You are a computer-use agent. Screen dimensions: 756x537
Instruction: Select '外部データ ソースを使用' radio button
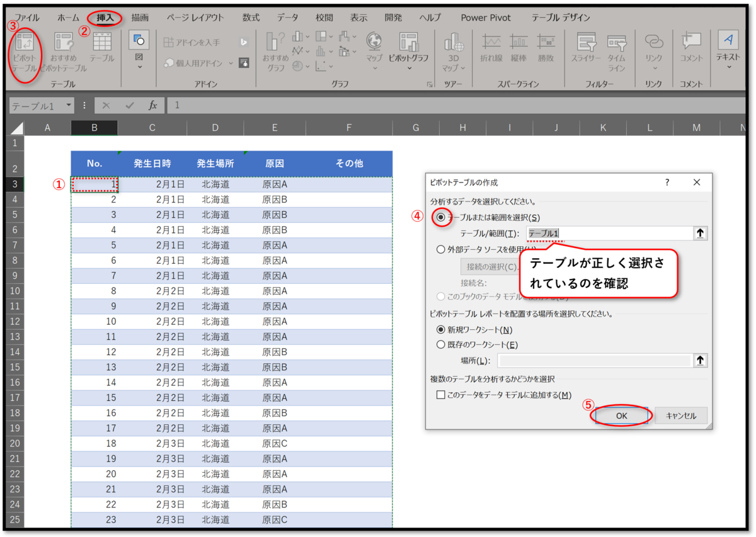pos(441,249)
